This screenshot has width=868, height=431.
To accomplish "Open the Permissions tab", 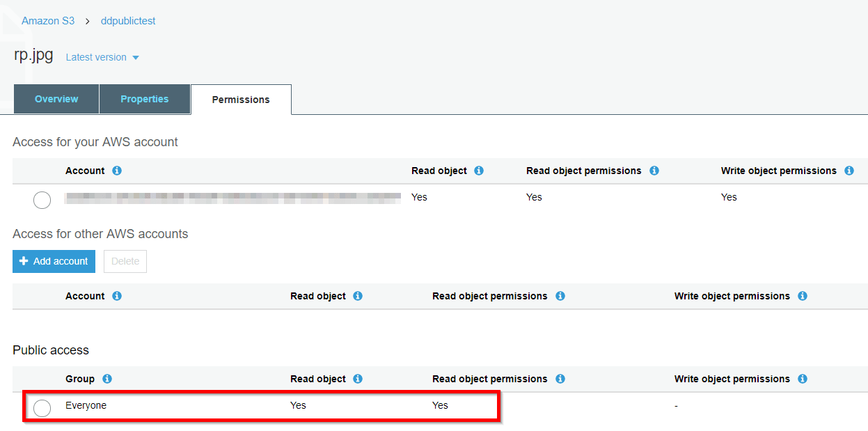I will 241,100.
